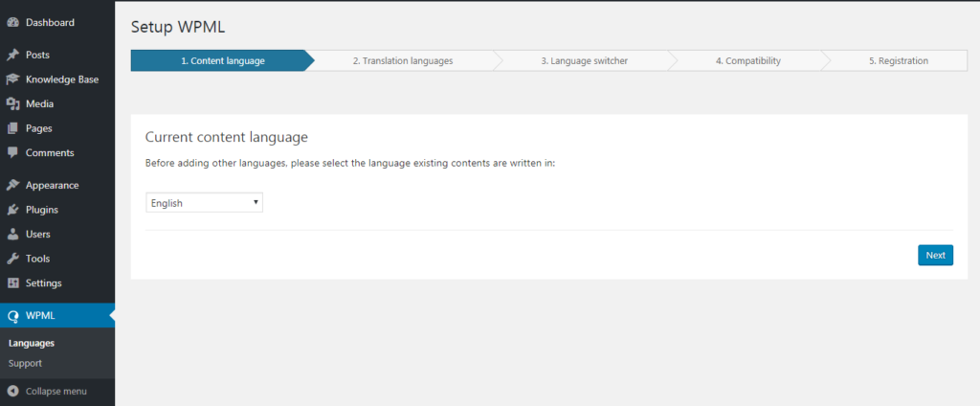
Task: Jump to step 3 Language switcher
Action: 584,61
